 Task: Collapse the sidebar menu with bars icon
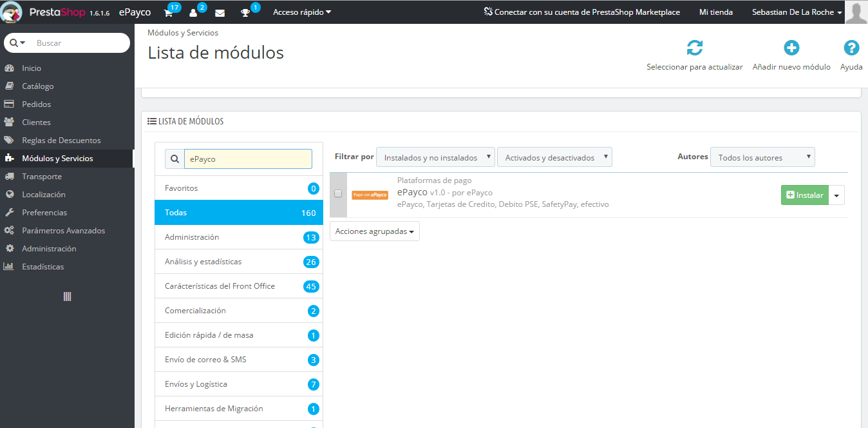tap(67, 297)
